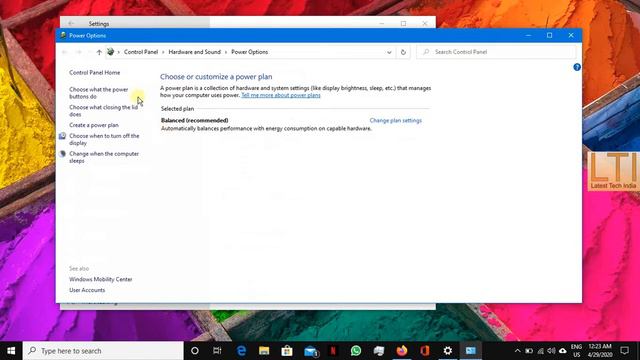
Task: Expand the chevron after Hardware and Sound
Action: coord(226,52)
